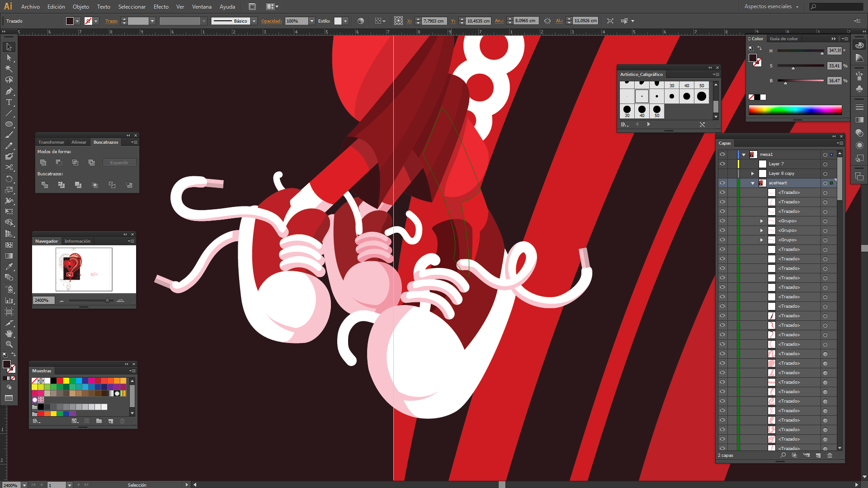Image resolution: width=868 pixels, height=488 pixels.
Task: Toggle visibility of aceHeart layer
Action: coord(722,183)
